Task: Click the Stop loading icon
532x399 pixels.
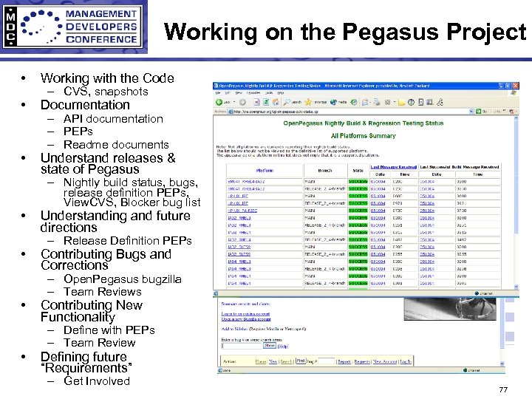Action: click(257, 102)
